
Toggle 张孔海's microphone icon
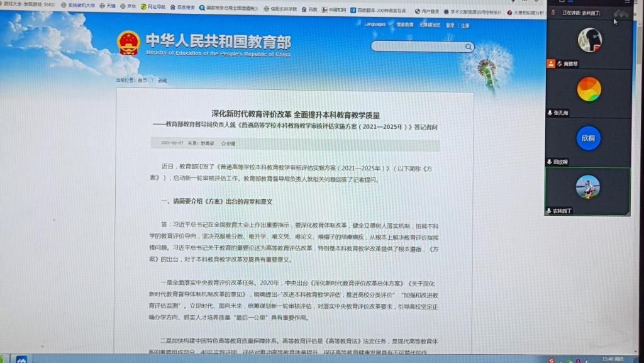point(550,113)
